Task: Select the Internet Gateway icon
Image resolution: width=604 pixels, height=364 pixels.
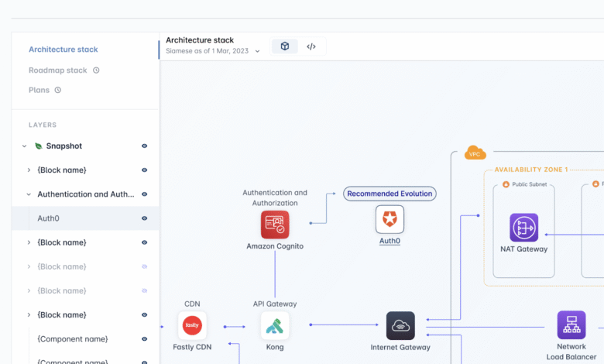Action: (x=400, y=325)
